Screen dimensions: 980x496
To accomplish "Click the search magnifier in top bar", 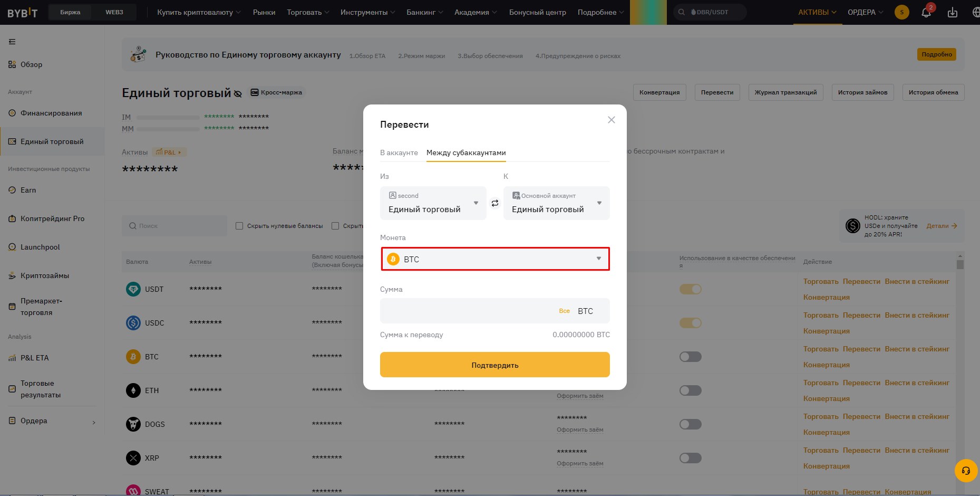I will coord(682,12).
